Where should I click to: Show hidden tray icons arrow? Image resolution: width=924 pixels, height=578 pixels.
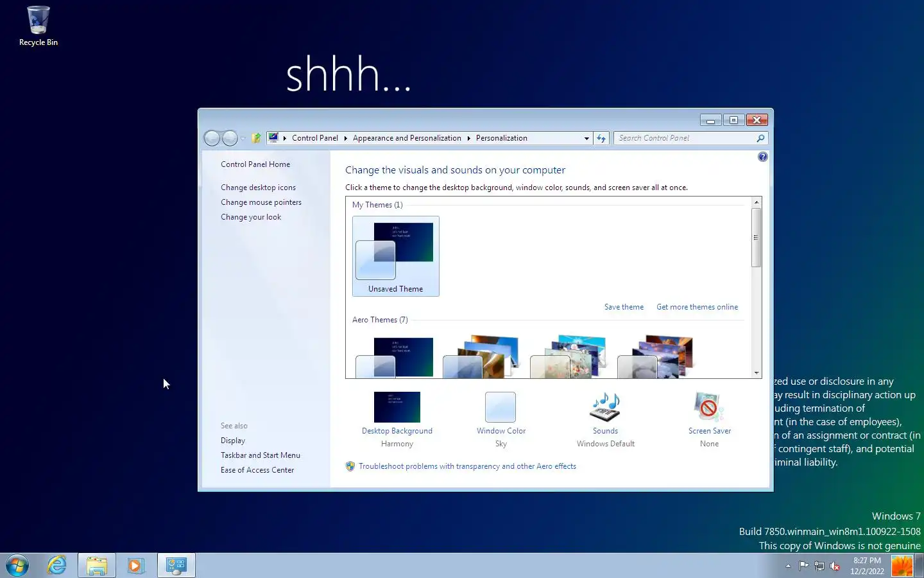click(788, 566)
